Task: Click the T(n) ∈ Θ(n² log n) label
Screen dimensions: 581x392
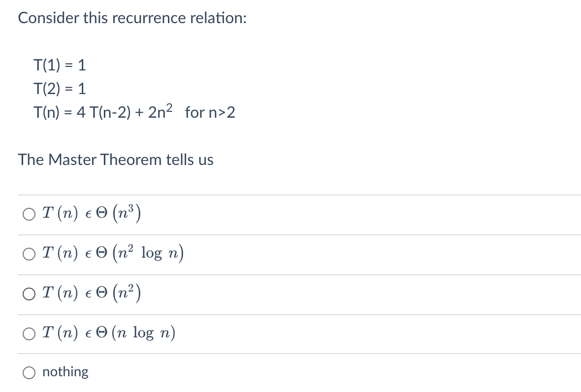Action: [x=113, y=253]
